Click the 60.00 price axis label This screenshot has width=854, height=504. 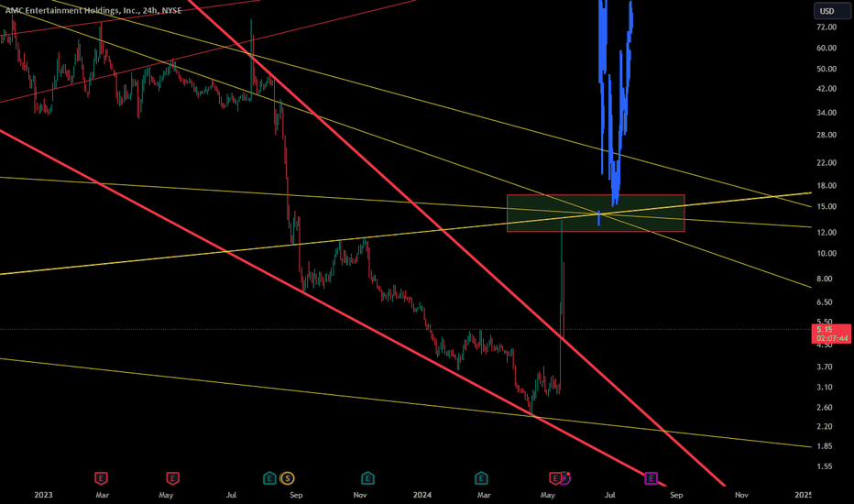point(827,48)
